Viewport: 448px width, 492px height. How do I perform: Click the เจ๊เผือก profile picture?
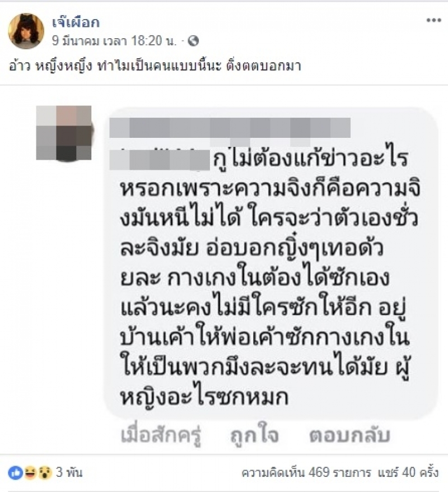[x=26, y=31]
